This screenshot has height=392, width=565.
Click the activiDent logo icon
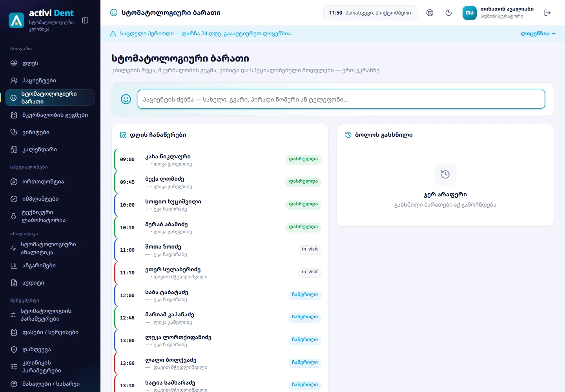point(16,20)
